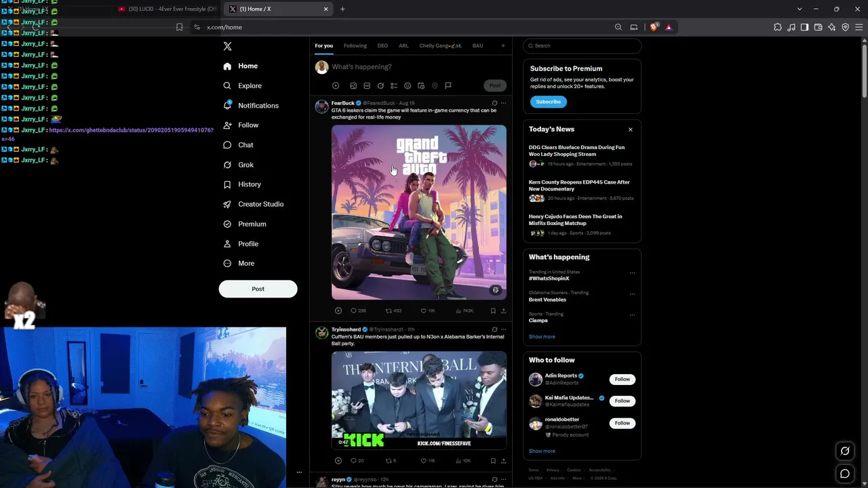Image resolution: width=868 pixels, height=488 pixels.
Task: Open options for Brent Venables trend
Action: click(x=632, y=294)
